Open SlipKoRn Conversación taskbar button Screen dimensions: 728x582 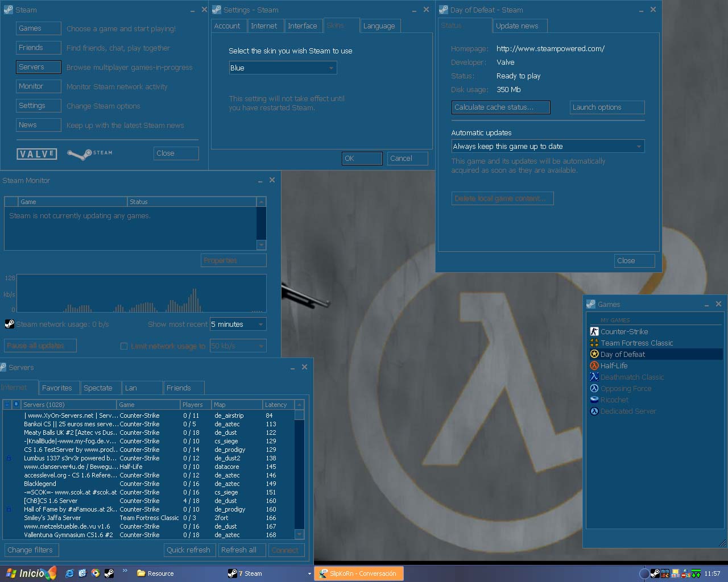pyautogui.click(x=359, y=573)
